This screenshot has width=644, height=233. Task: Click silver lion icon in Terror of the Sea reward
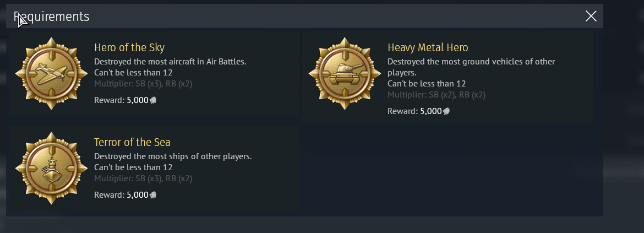pyautogui.click(x=153, y=195)
